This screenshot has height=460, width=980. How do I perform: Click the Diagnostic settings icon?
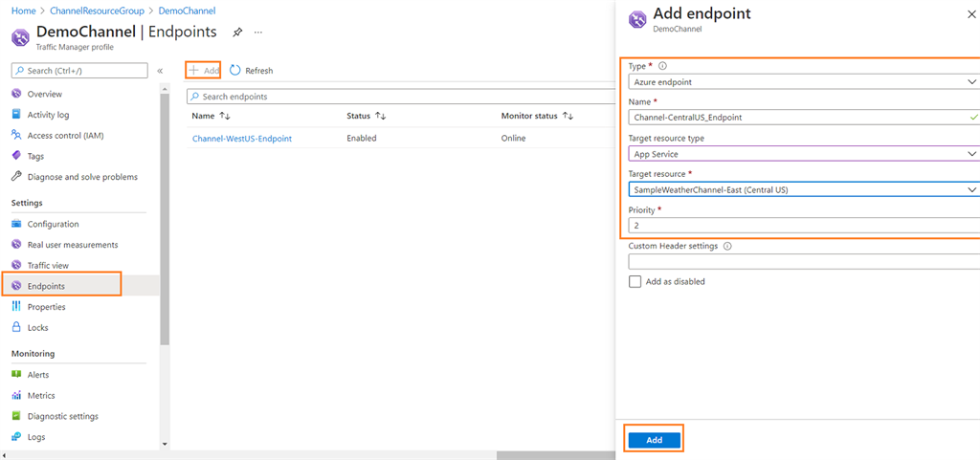pos(17,416)
